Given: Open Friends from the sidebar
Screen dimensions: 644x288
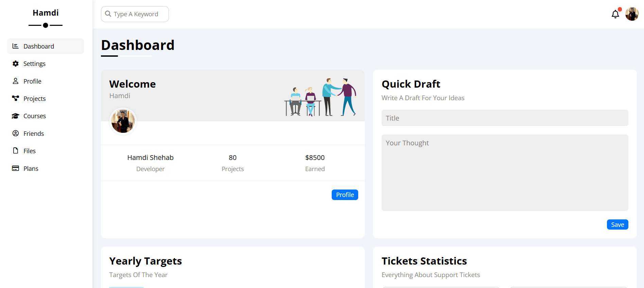Looking at the screenshot, I should 34,134.
